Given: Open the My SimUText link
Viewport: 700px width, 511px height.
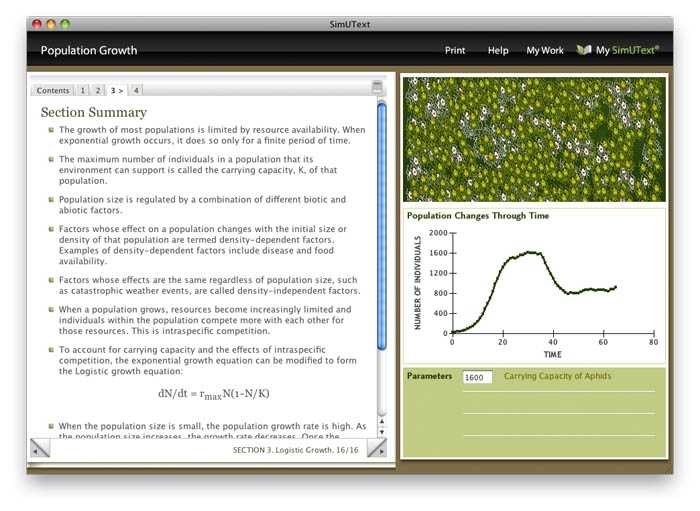Looking at the screenshot, I should click(627, 51).
